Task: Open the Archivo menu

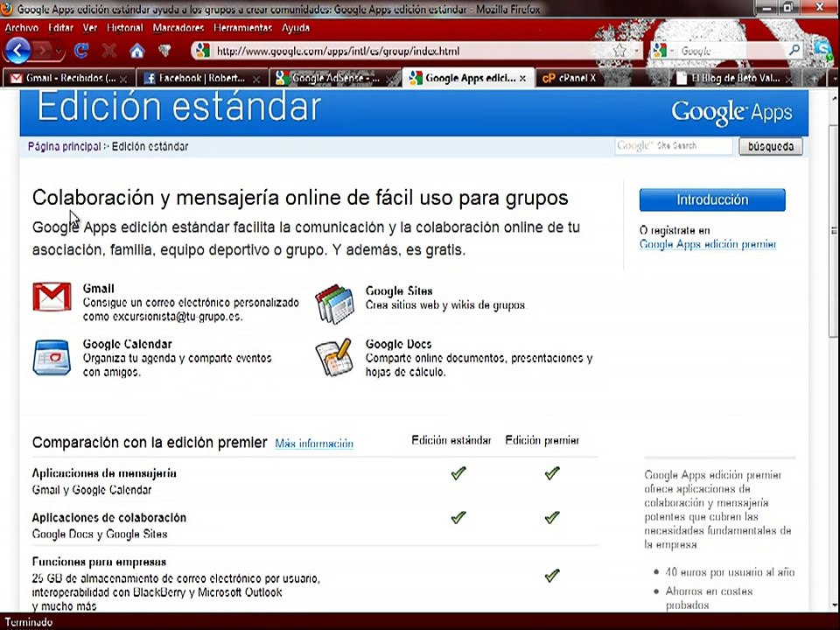Action: (22, 28)
